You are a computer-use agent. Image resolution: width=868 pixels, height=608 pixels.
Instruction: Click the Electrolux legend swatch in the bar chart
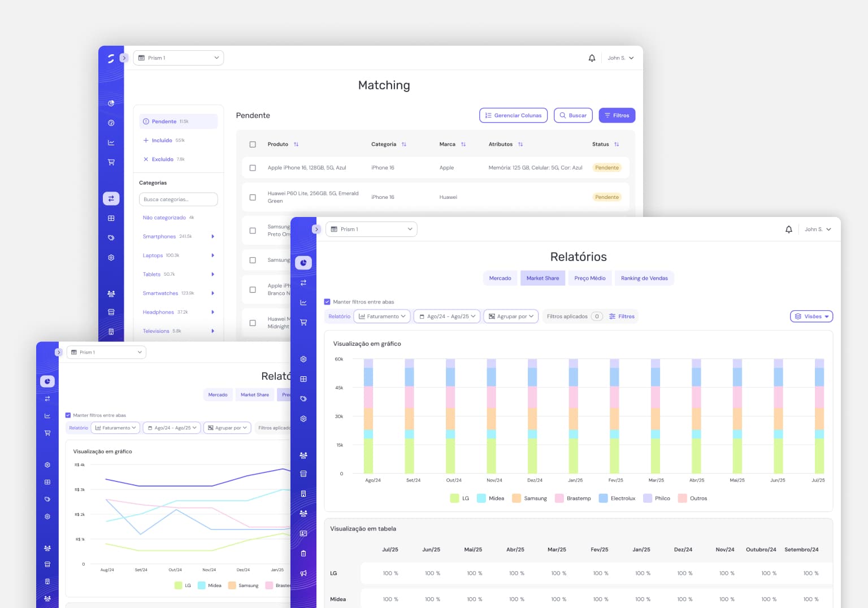(x=603, y=498)
